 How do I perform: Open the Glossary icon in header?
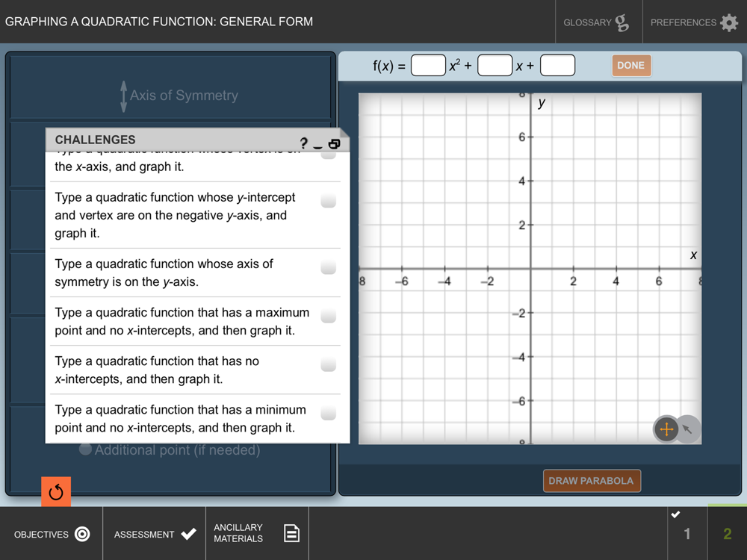[x=622, y=22]
